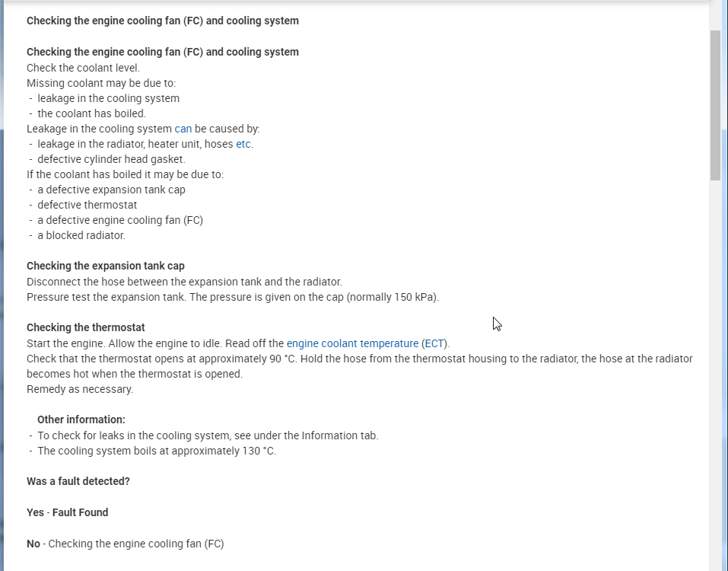Image resolution: width=728 pixels, height=571 pixels.
Task: Click the "Checking the expansion tank cap" heading
Action: coord(106,266)
